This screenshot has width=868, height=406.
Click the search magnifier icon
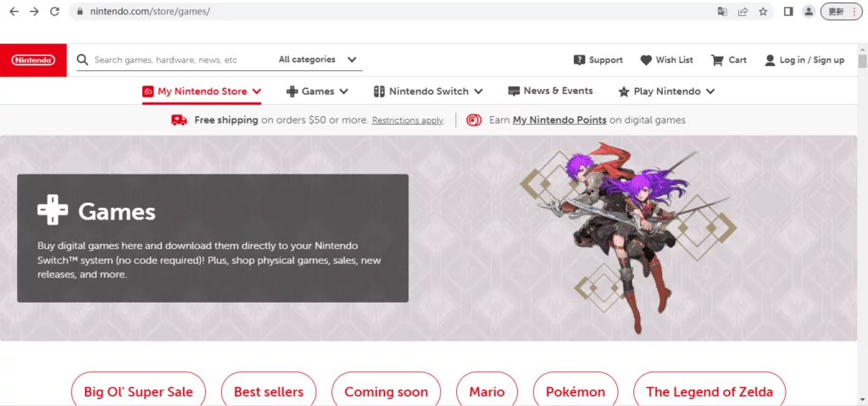[x=82, y=60]
